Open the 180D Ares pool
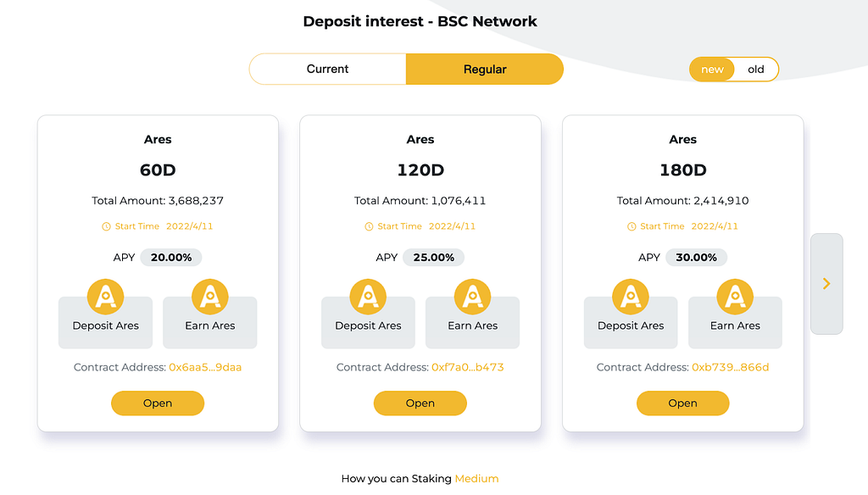Image resolution: width=868 pixels, height=495 pixels. [x=682, y=403]
